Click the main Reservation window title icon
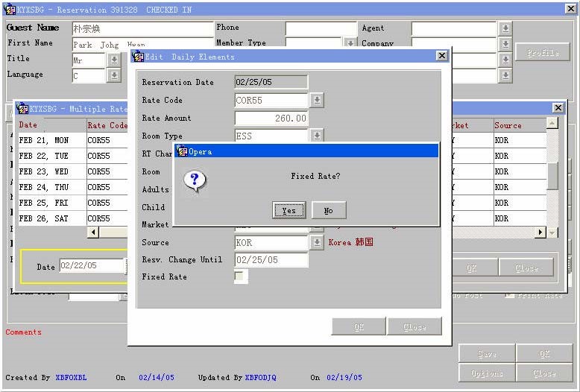 pyautogui.click(x=10, y=10)
